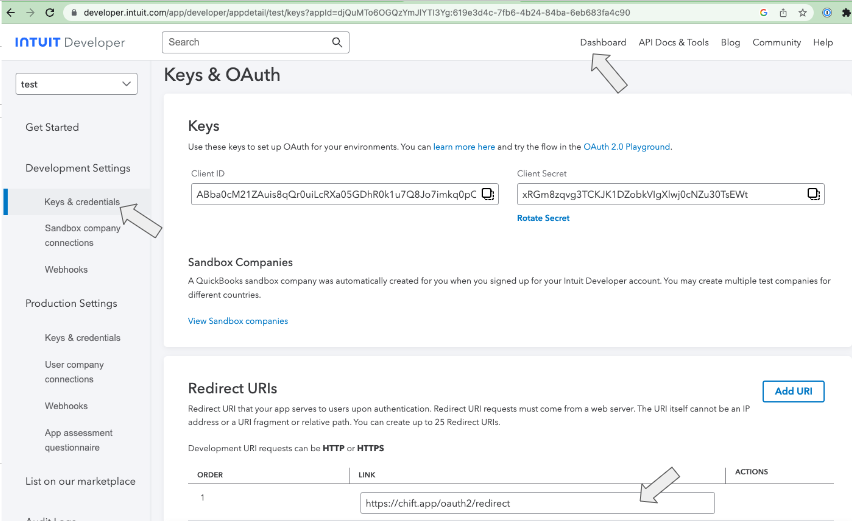Open User company connections
Image resolution: width=852 pixels, height=521 pixels.
point(74,372)
